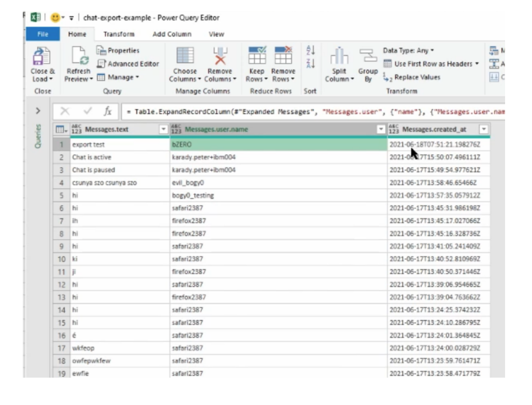Click the Excel application icon
532x405 pixels.
pos(35,17)
